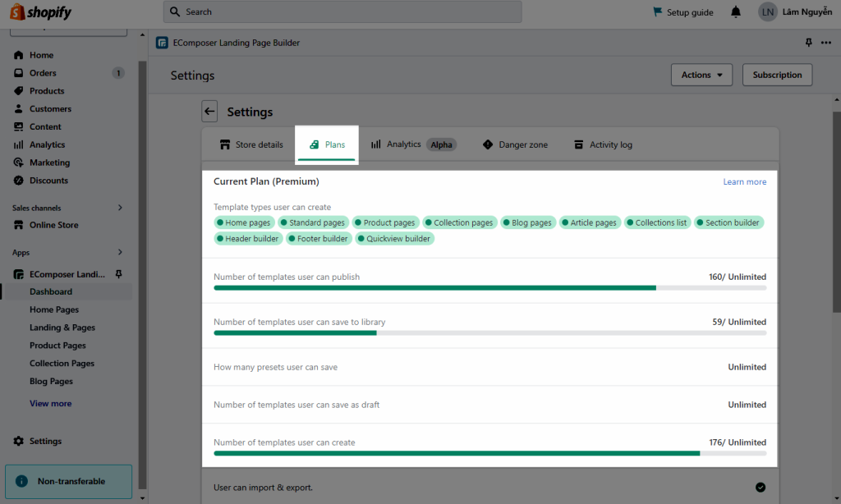Viewport: 841px width, 504px height.
Task: Click the search magnifier icon
Action: coord(175,11)
